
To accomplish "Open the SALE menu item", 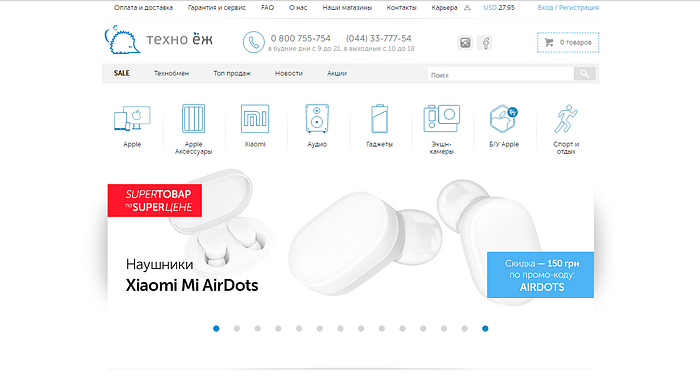I will pyautogui.click(x=121, y=73).
